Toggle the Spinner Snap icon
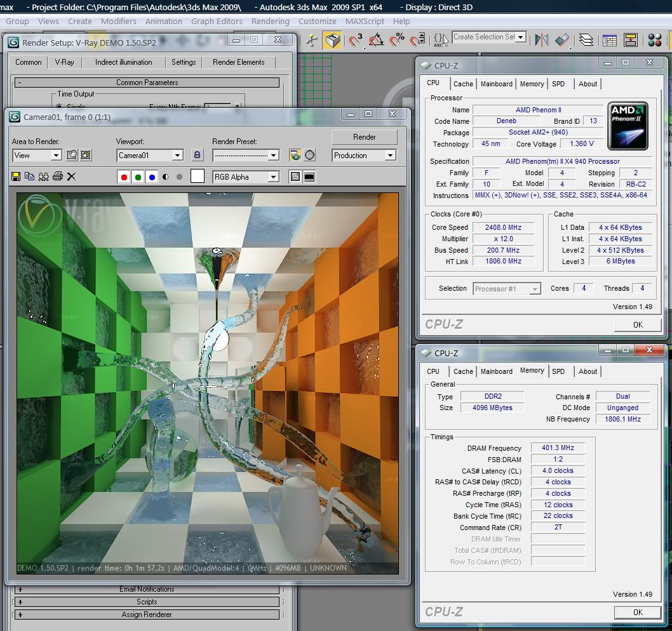672x631 pixels. (x=417, y=40)
